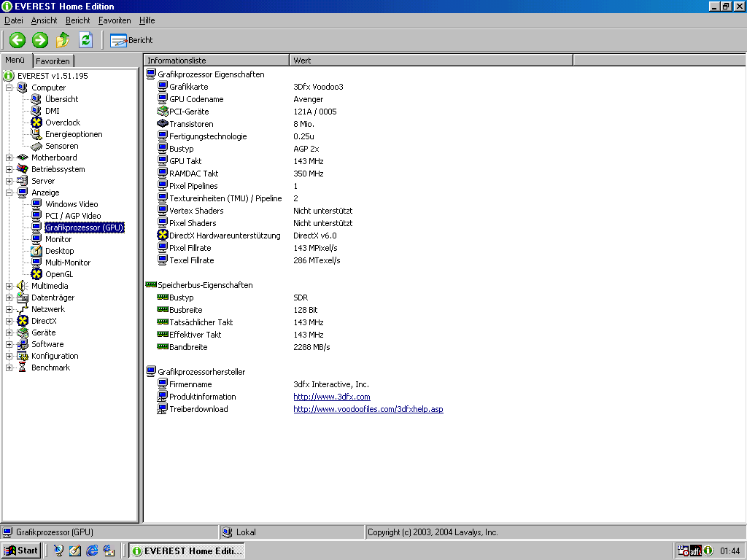This screenshot has width=747, height=560.
Task: Open the Hilfe menu
Action: [x=147, y=20]
